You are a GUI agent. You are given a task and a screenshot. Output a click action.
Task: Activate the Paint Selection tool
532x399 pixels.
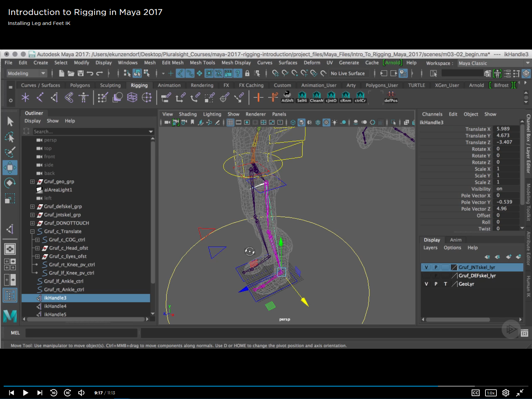(x=10, y=152)
